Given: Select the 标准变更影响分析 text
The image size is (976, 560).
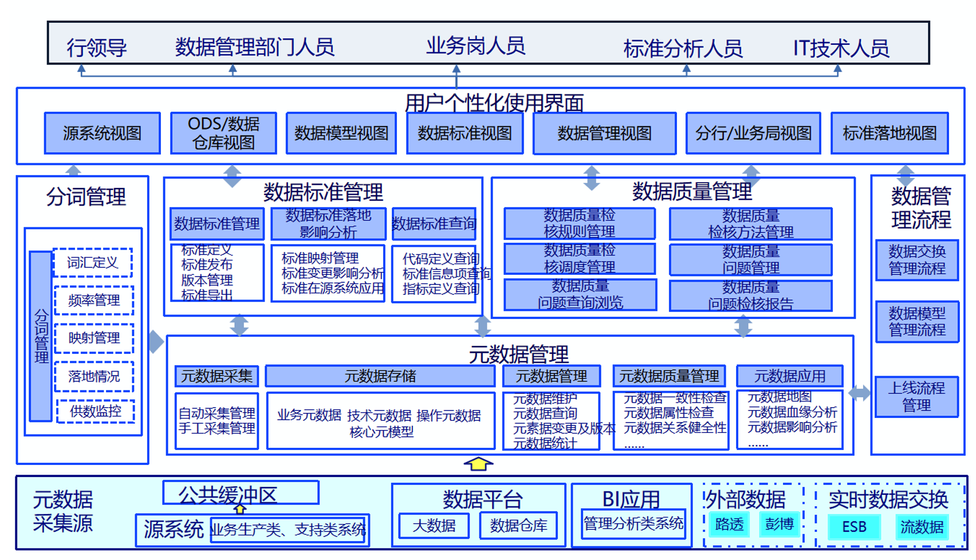Looking at the screenshot, I should pyautogui.click(x=333, y=273).
